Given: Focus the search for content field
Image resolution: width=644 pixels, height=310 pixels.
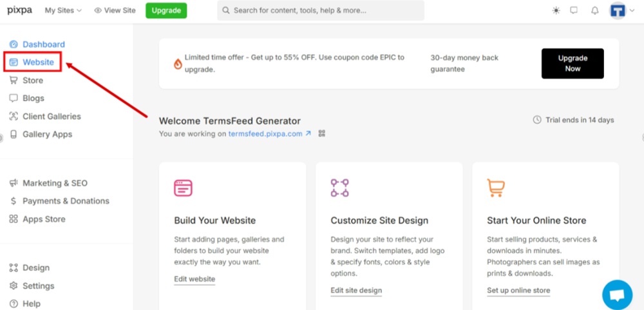Looking at the screenshot, I should point(321,11).
